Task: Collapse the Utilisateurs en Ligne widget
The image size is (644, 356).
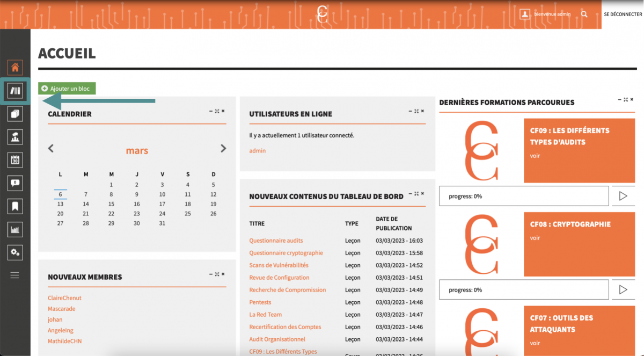Action: click(409, 111)
